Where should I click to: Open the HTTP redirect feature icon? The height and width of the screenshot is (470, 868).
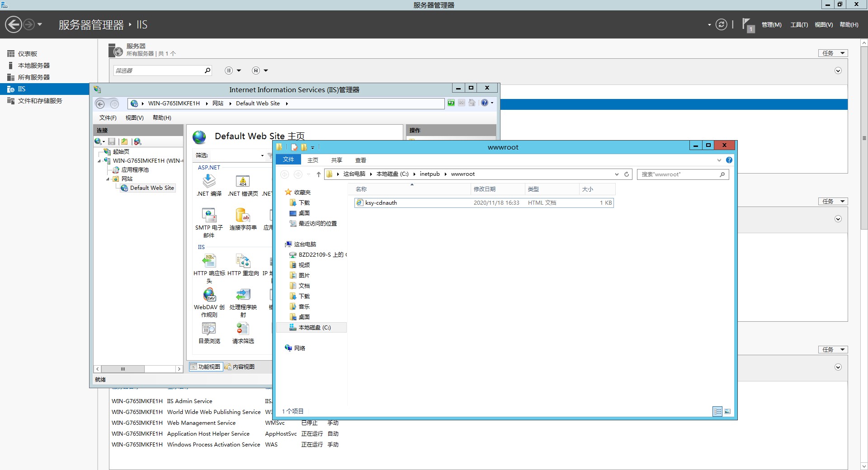(x=243, y=261)
